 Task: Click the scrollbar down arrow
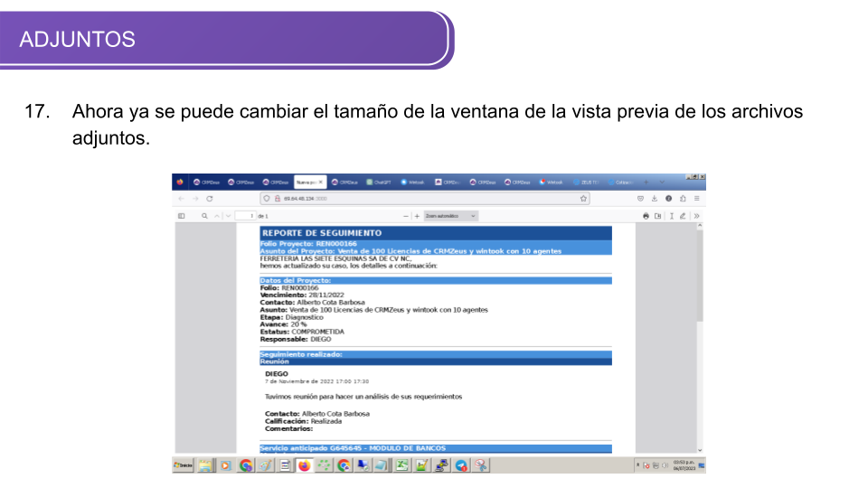coord(700,450)
